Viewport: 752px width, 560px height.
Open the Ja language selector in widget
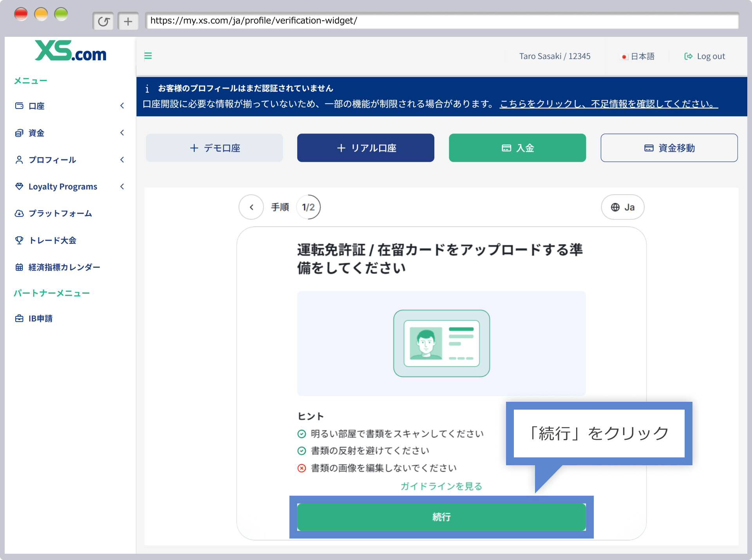click(623, 207)
